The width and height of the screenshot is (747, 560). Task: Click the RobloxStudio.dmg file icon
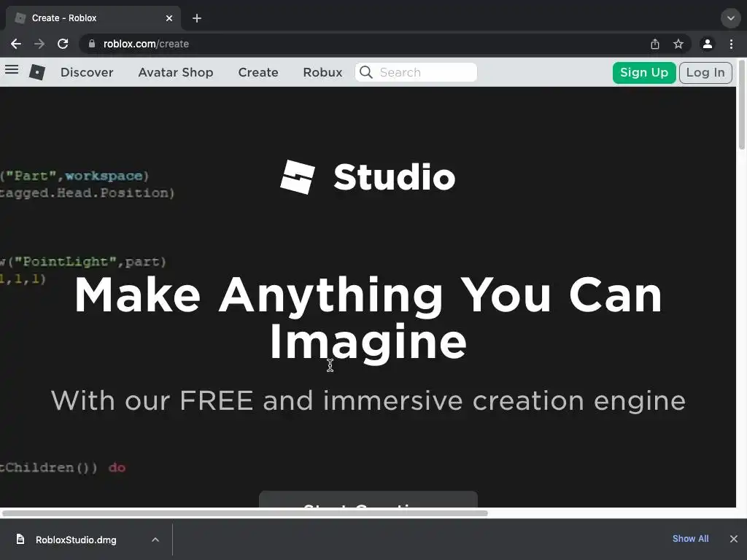point(20,539)
